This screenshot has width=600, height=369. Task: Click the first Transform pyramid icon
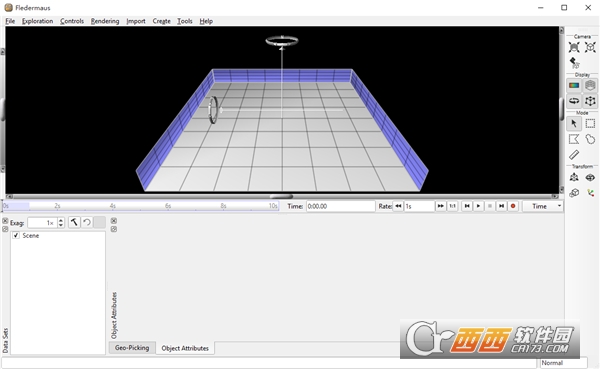pos(574,177)
